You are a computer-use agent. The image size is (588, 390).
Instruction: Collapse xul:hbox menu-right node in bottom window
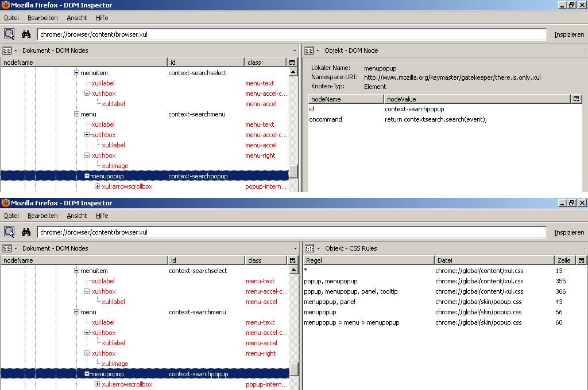(x=87, y=353)
